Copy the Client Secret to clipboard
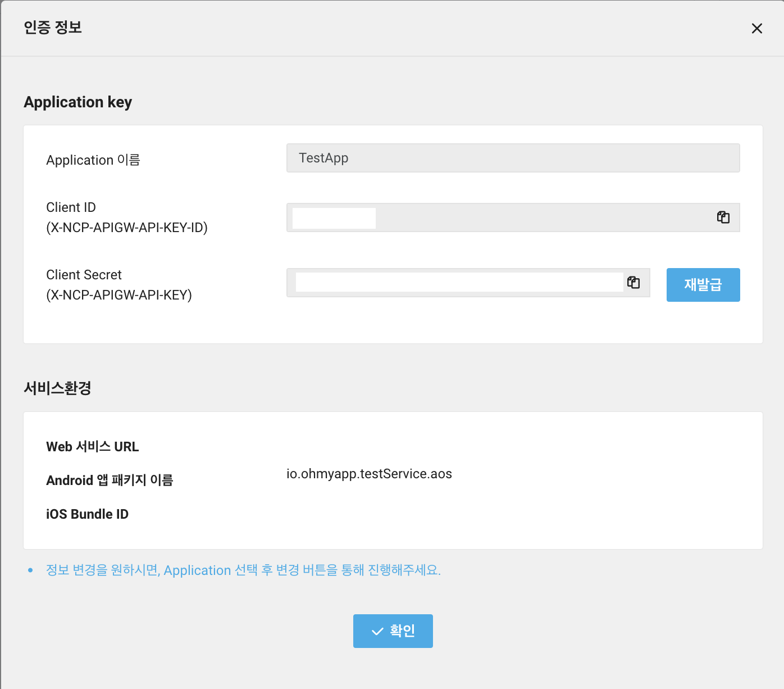Screen dimensions: 784x689 [x=633, y=283]
